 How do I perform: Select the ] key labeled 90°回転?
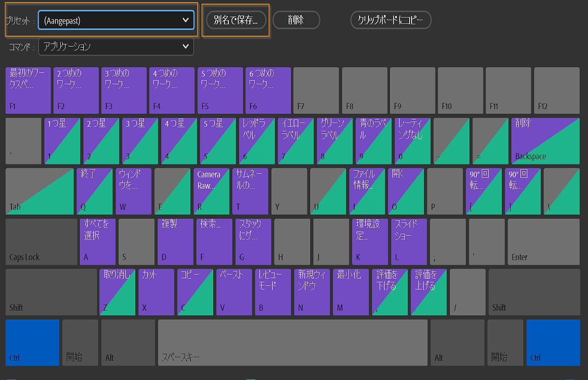(x=523, y=191)
